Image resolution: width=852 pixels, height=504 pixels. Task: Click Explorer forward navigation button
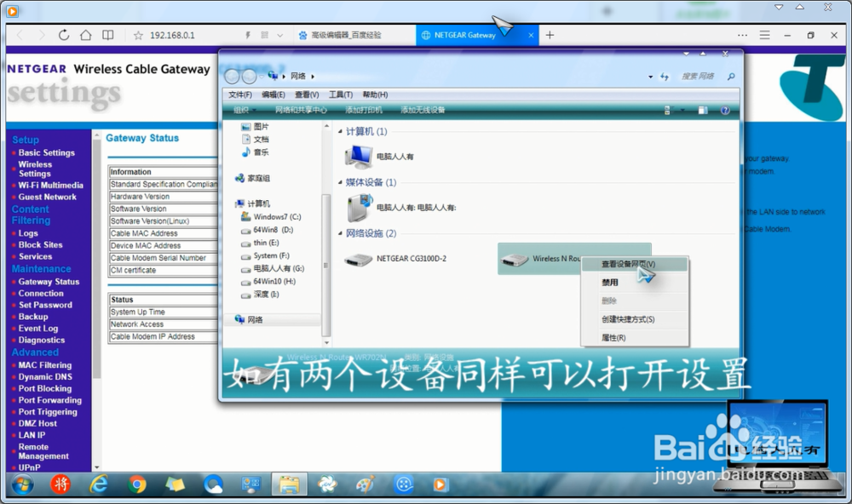coord(249,77)
